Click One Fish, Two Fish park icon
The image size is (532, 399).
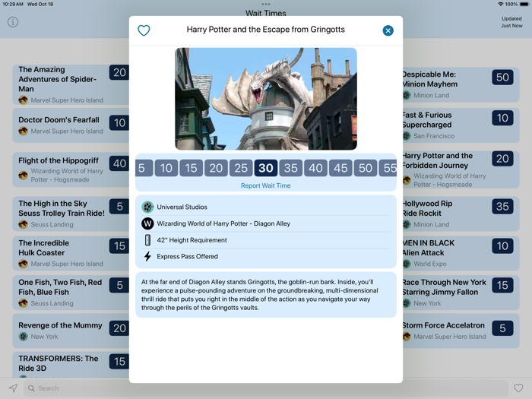coord(23,303)
